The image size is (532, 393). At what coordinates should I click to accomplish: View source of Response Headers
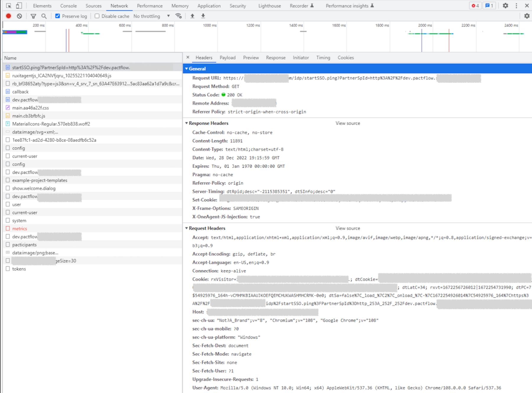tap(348, 123)
